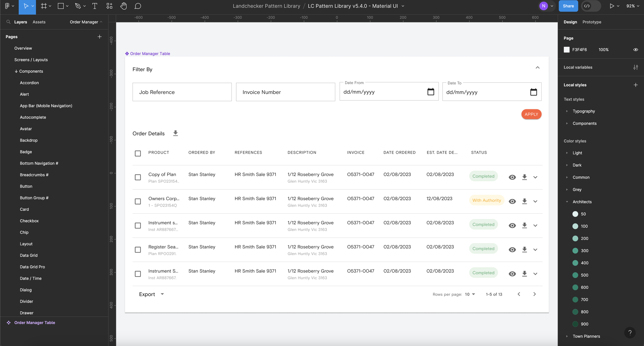Switch to the Prototype tab
The image size is (644, 346).
pos(591,22)
